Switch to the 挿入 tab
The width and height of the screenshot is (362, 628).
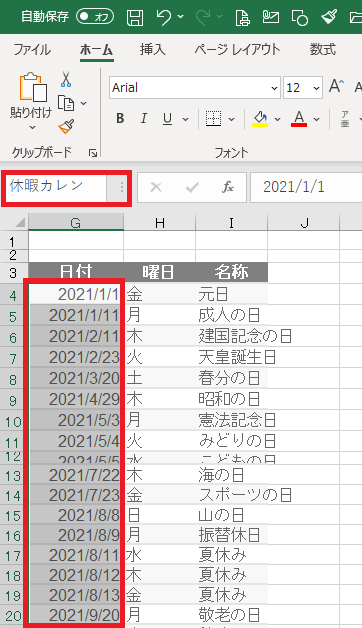pyautogui.click(x=153, y=50)
